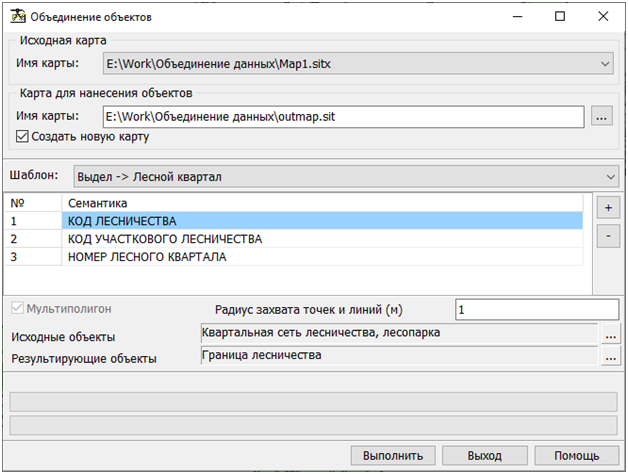This screenshot has width=628, height=474.
Task: Open help via 'Помощь' button
Action: point(576,455)
